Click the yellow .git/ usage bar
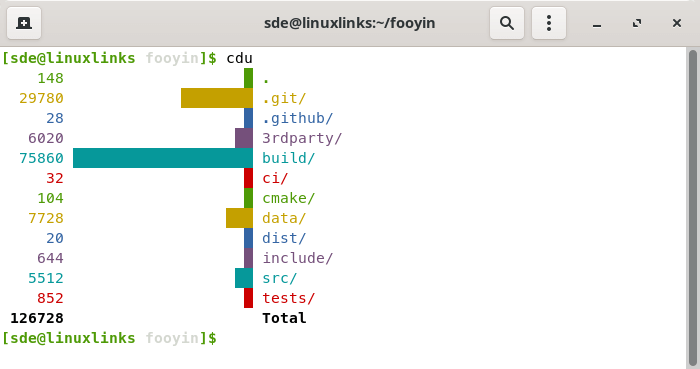Screen dimensions: 700x369 217,98
